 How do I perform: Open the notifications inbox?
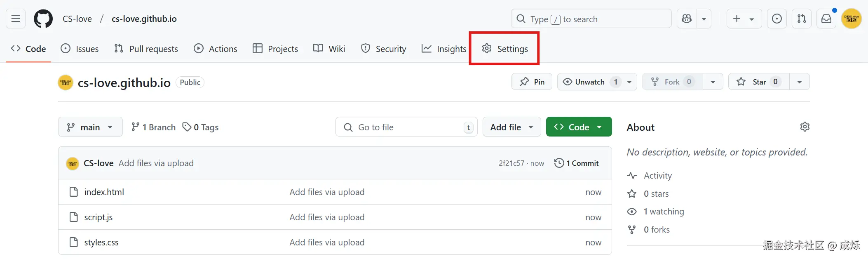coord(826,19)
